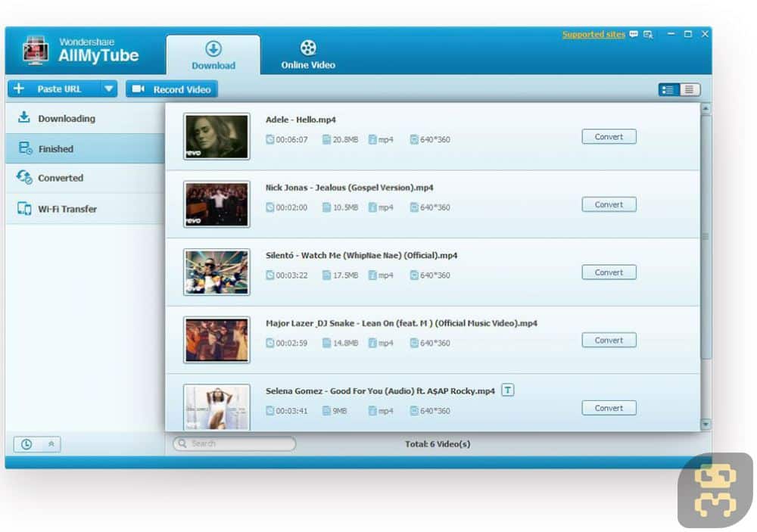Open the Converted section
This screenshot has width=757, height=532.
85,178
